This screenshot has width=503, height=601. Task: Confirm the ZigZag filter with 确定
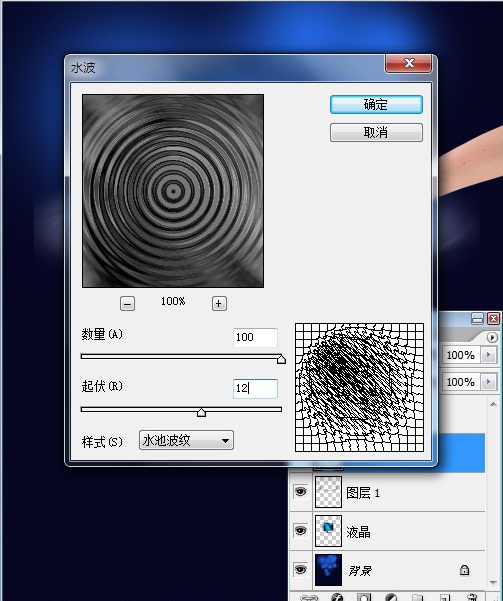(x=376, y=104)
